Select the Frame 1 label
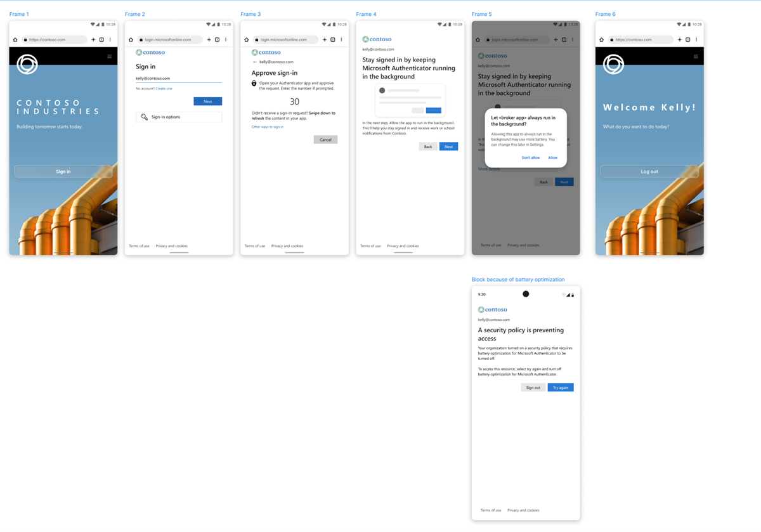Viewport: 761px width, 532px height. click(19, 14)
